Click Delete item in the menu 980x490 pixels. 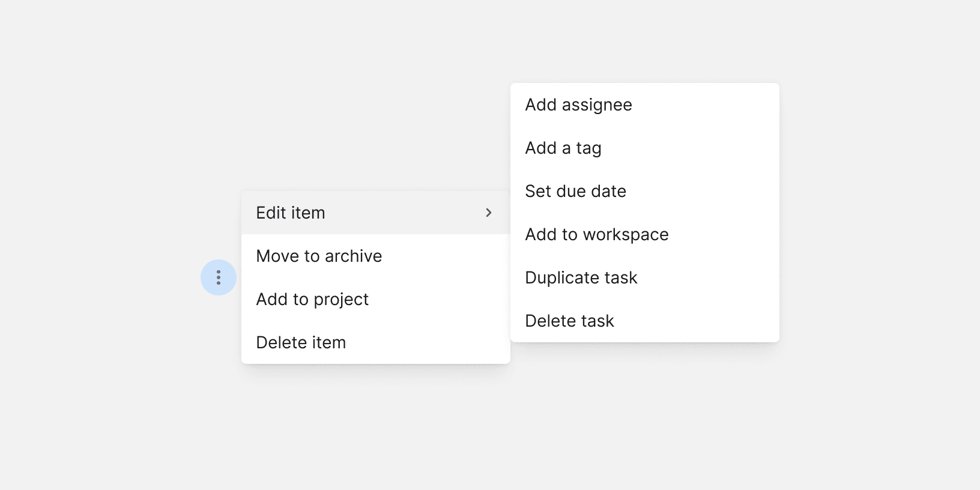point(301,342)
